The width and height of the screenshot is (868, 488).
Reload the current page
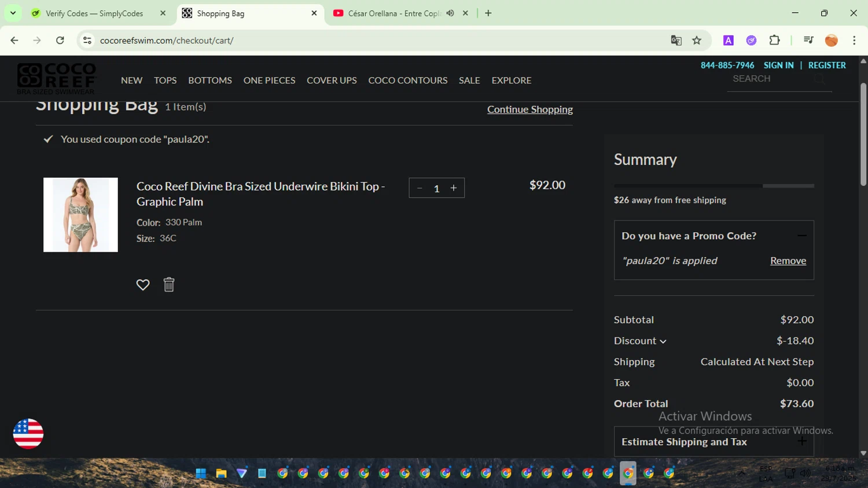pyautogui.click(x=60, y=41)
